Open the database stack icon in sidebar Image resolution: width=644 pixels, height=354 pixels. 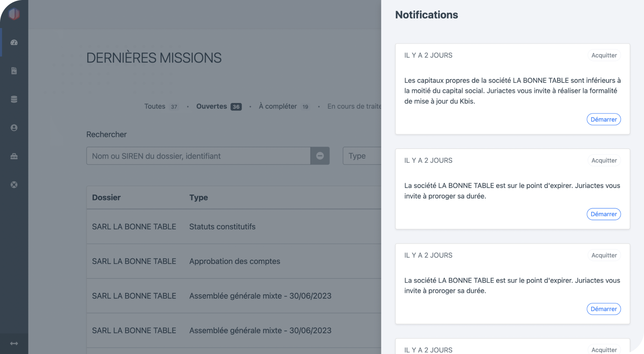click(14, 99)
